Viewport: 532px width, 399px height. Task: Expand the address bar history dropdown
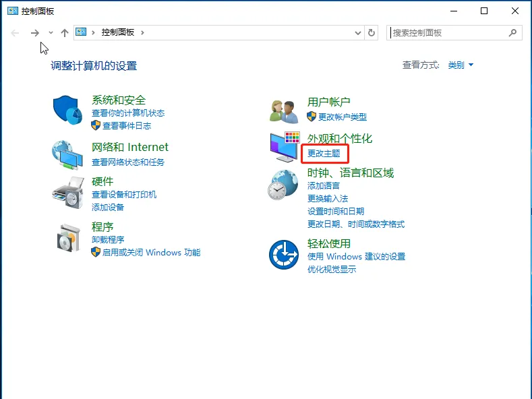point(357,33)
